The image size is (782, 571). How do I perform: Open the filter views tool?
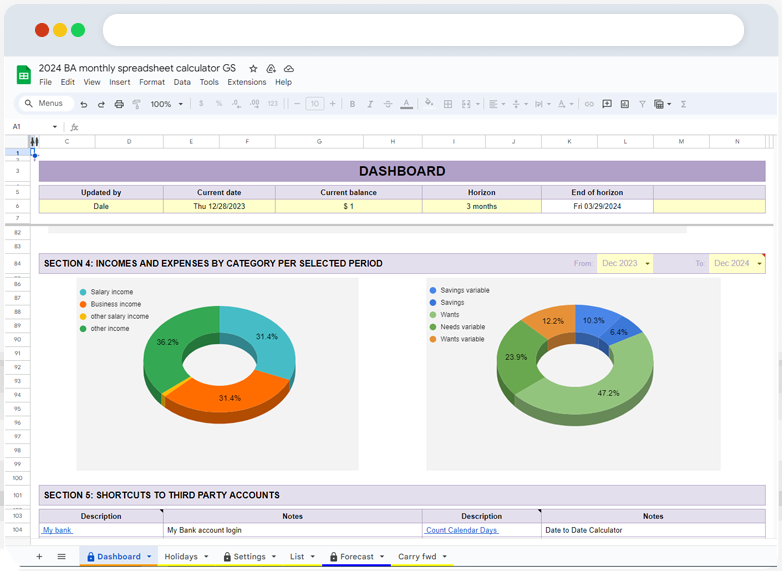(662, 104)
